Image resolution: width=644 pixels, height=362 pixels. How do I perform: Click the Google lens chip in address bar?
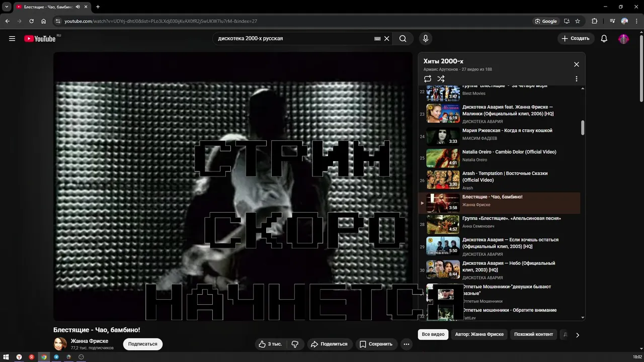pyautogui.click(x=546, y=21)
